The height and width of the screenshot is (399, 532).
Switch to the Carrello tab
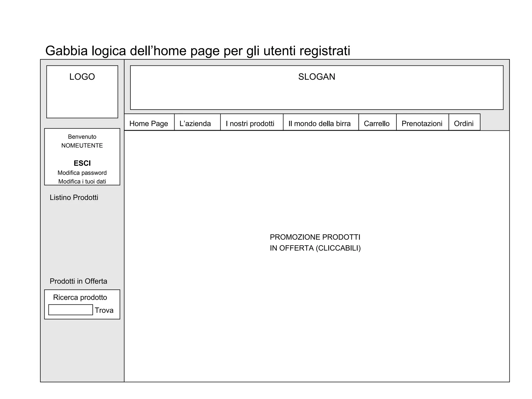point(377,123)
